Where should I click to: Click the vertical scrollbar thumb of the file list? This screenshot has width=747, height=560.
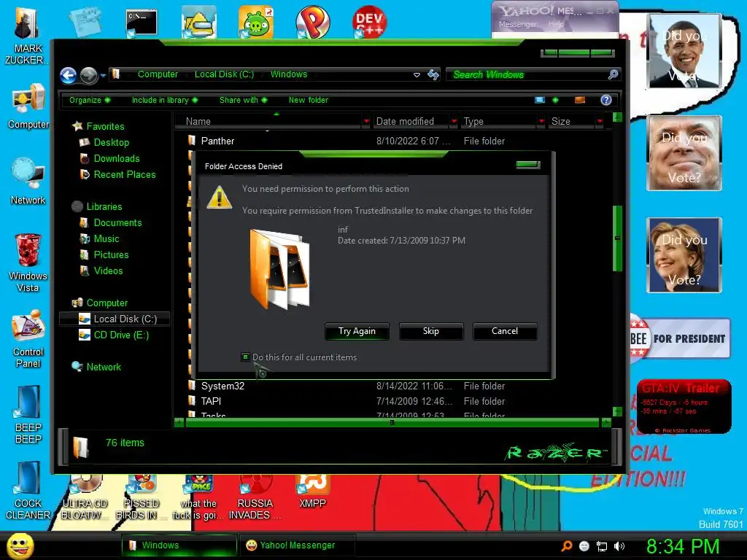617,238
